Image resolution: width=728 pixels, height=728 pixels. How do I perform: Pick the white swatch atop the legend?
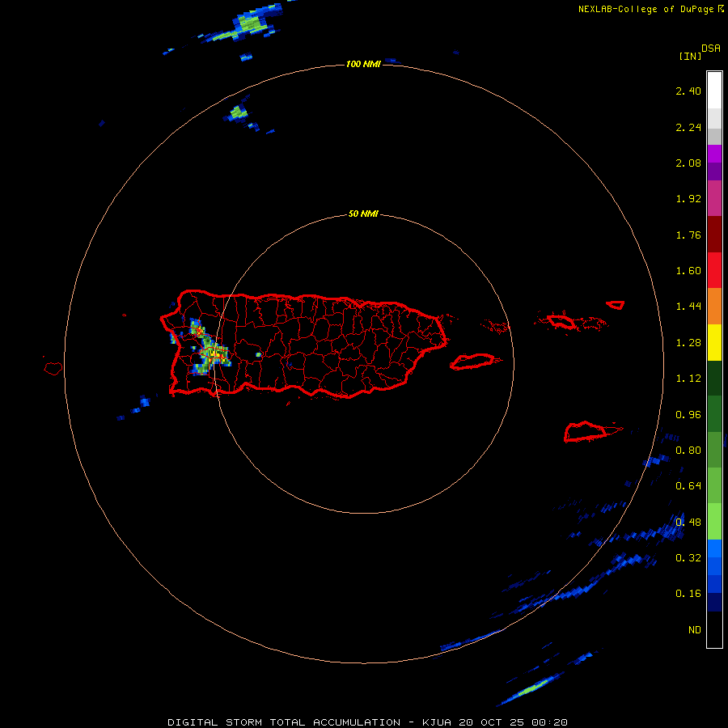pos(714,90)
